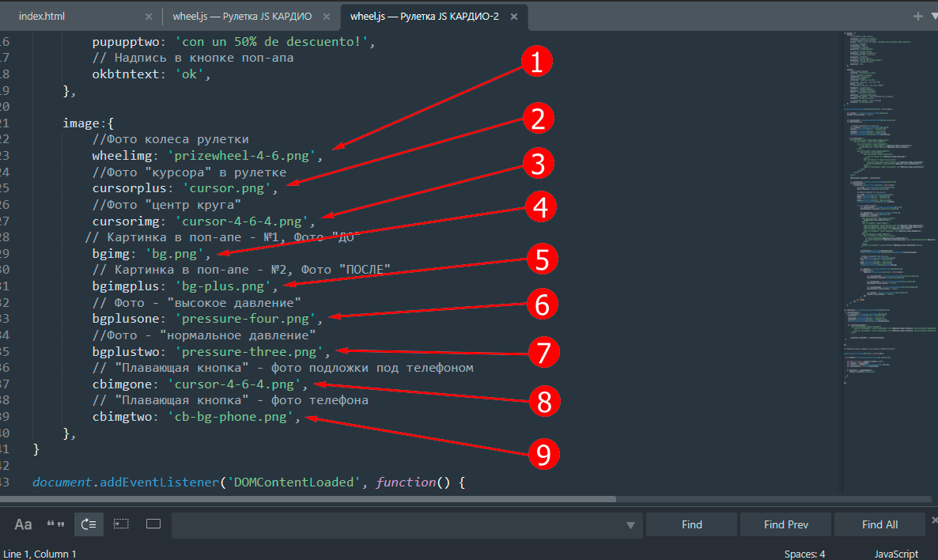Click addEventListener in the code
The image size is (938, 560).
click(x=160, y=482)
